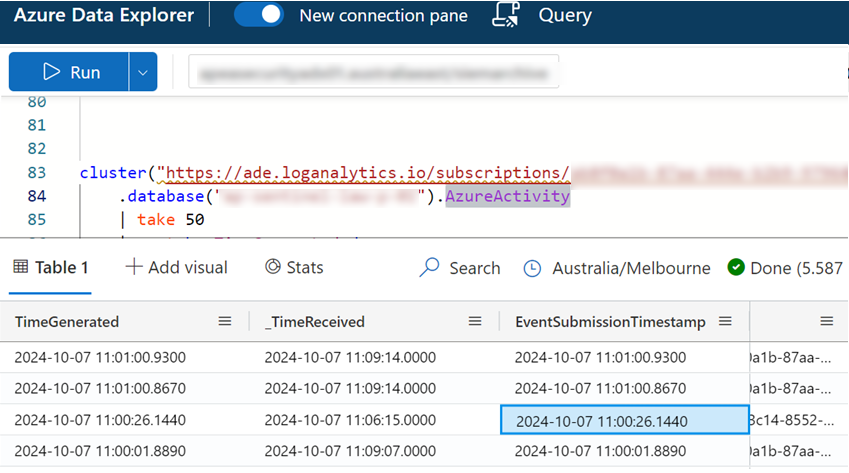Open the Query page label
Screen dimensions: 849x473
pos(565,15)
